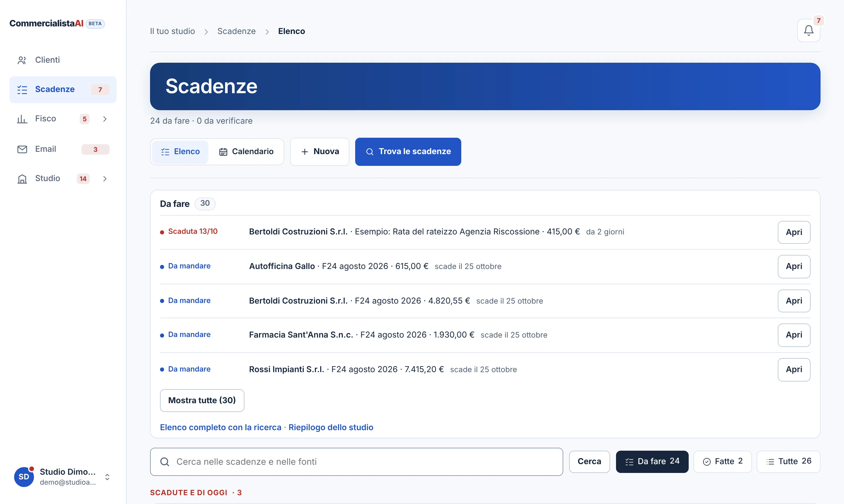Expand the Studio submenu chevron
The height and width of the screenshot is (504, 844).
click(x=105, y=179)
